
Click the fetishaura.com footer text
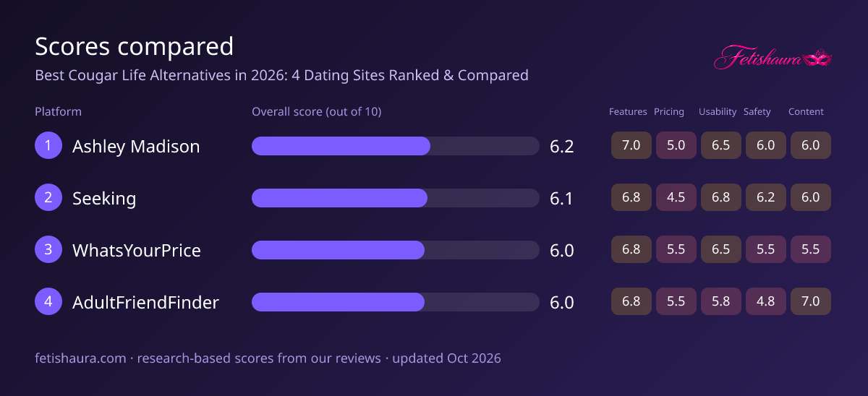pos(268,358)
